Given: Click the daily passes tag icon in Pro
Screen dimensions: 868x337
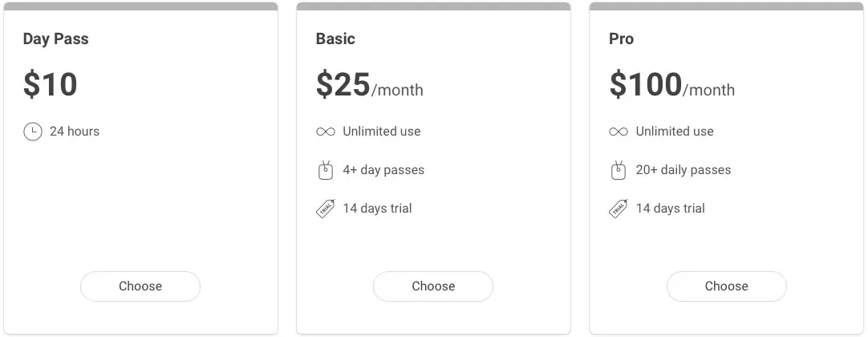Looking at the screenshot, I should pyautogui.click(x=619, y=170).
